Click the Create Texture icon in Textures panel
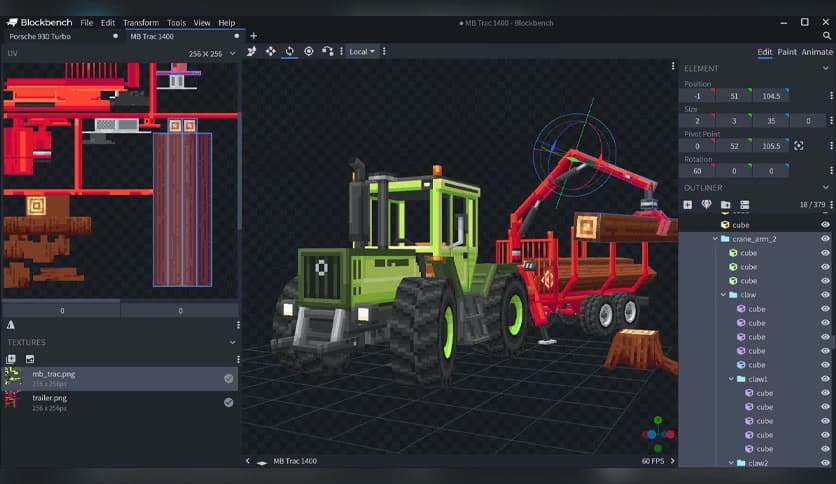The height and width of the screenshot is (484, 836). pos(30,359)
